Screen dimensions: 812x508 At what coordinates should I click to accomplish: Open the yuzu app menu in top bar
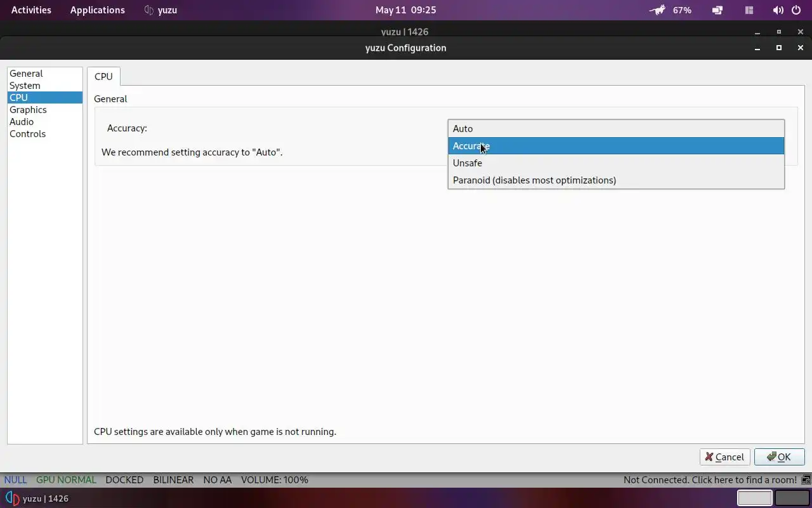tap(160, 10)
